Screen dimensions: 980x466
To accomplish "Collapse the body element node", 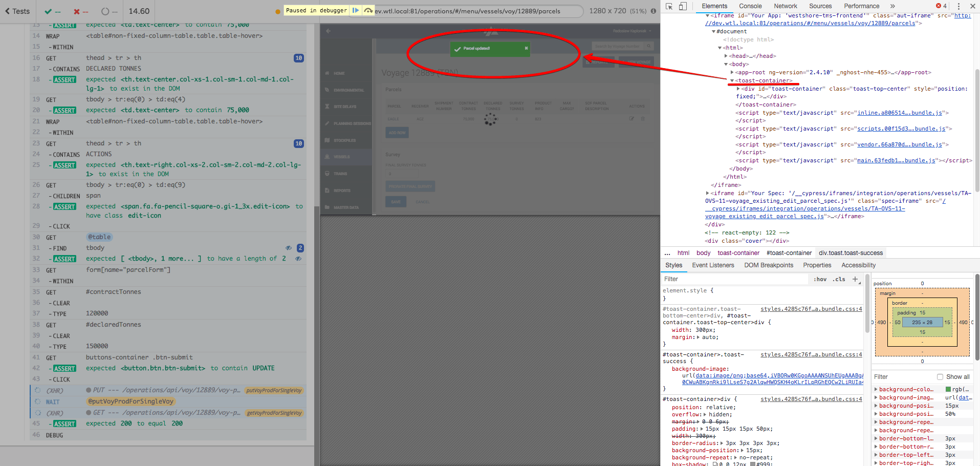I will [726, 64].
